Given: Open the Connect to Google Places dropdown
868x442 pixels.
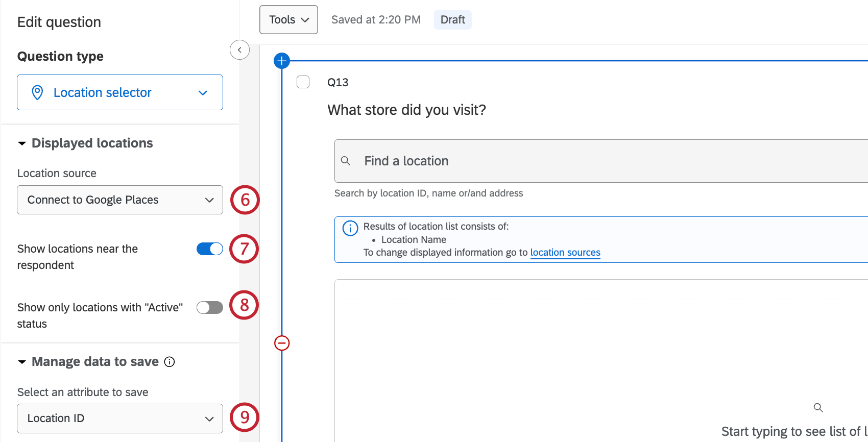Looking at the screenshot, I should point(120,200).
